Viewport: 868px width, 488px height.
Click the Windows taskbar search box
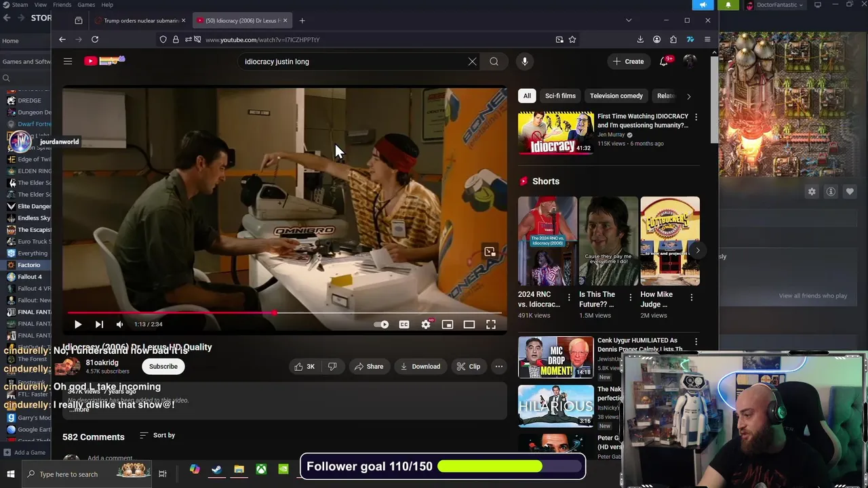click(x=88, y=474)
